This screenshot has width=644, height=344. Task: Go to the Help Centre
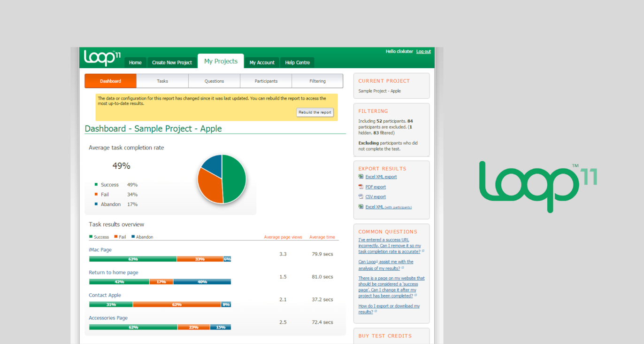click(x=297, y=63)
